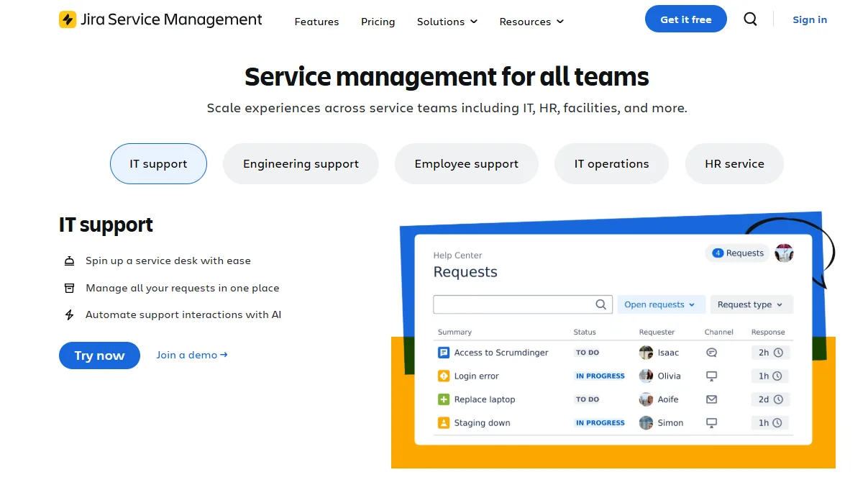The height and width of the screenshot is (480, 868).
Task: Select the Engineering support tab
Action: point(301,163)
